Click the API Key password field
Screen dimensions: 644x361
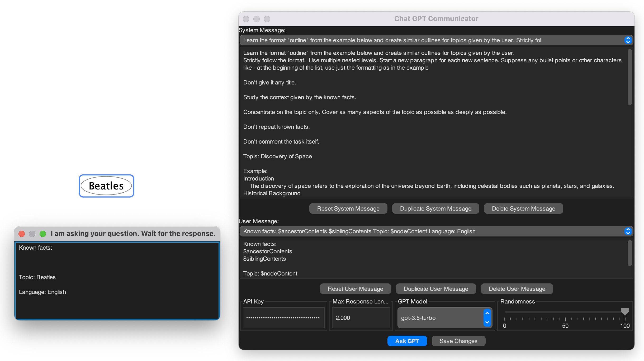(283, 318)
